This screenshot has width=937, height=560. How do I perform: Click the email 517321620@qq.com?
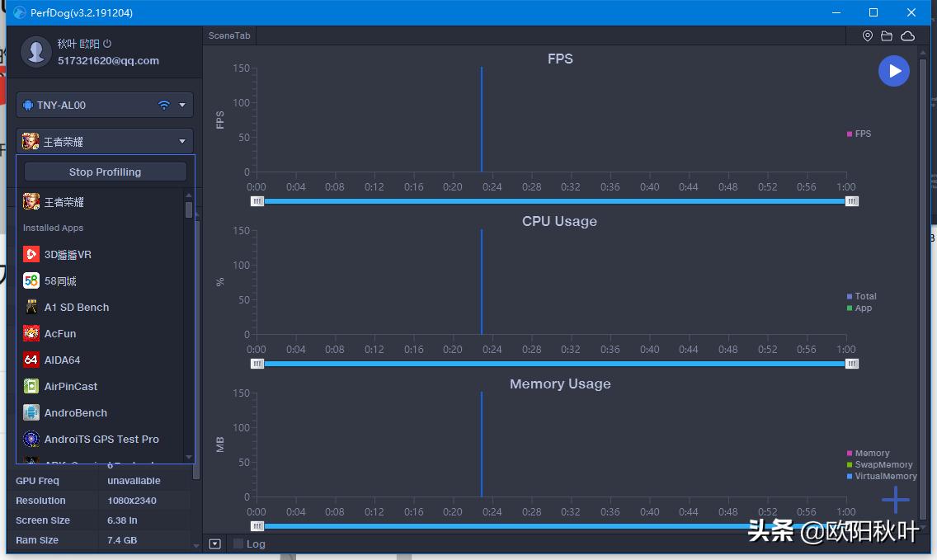point(108,61)
